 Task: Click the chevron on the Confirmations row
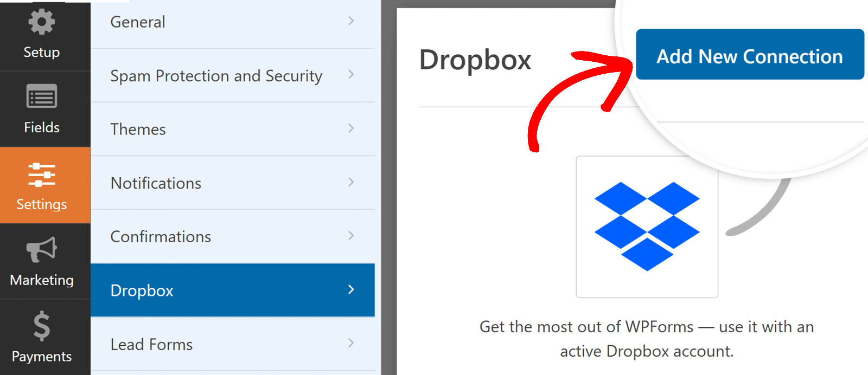tap(351, 236)
